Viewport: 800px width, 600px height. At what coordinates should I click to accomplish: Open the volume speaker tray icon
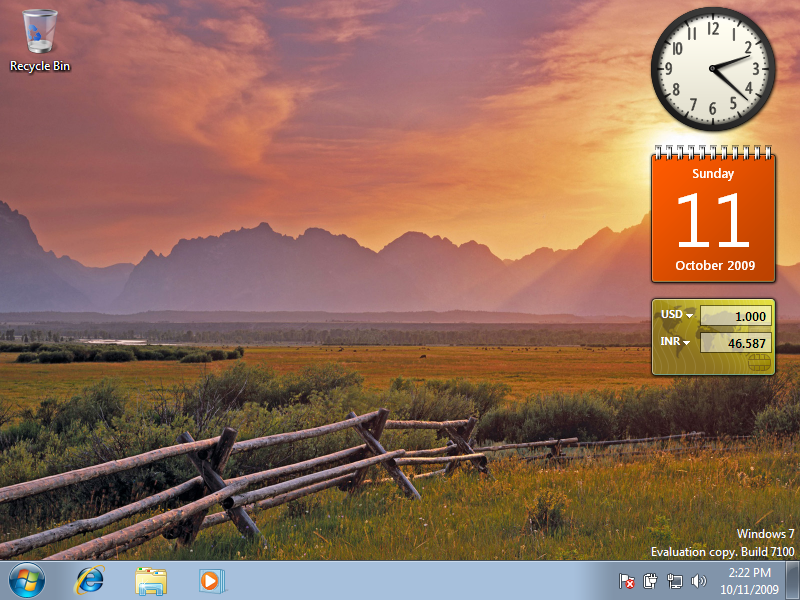[698, 581]
